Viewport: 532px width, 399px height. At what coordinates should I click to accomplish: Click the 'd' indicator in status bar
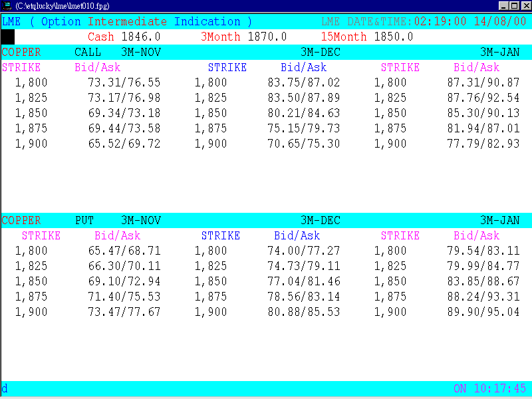point(5,388)
